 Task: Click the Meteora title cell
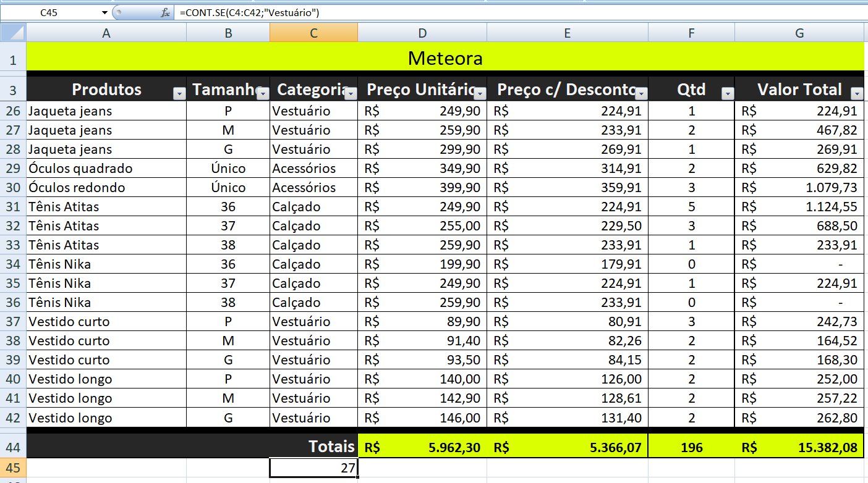pos(445,58)
